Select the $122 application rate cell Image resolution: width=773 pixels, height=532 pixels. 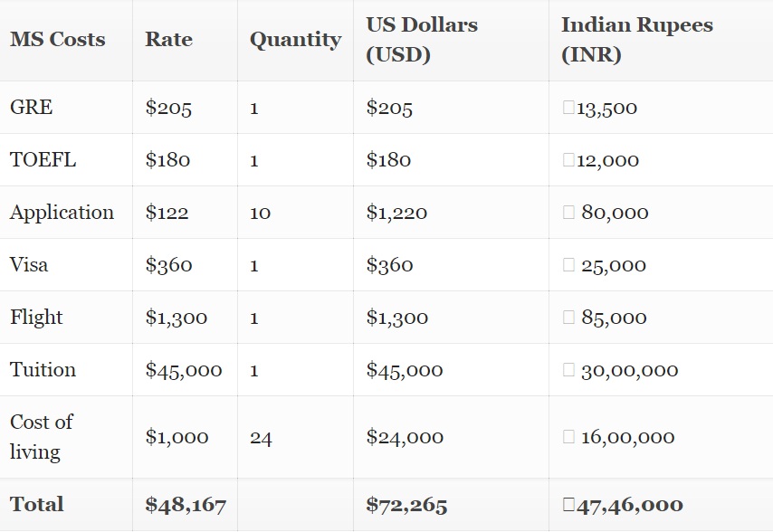pyautogui.click(x=167, y=213)
